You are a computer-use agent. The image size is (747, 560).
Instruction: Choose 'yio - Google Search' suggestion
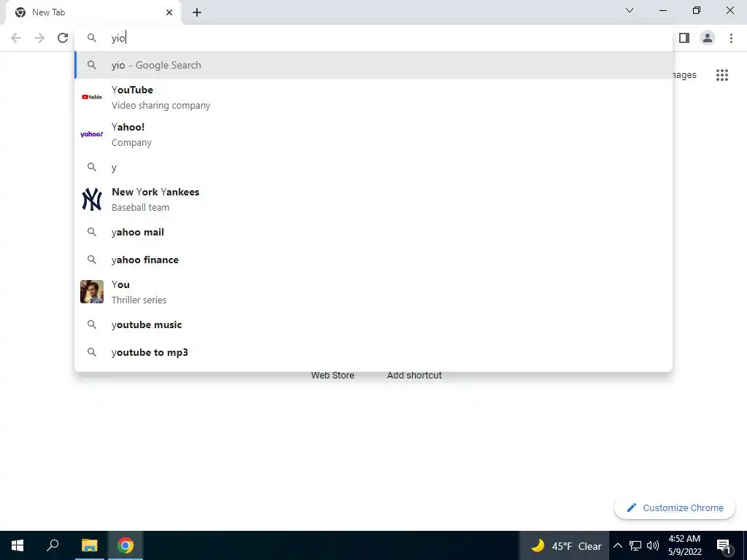pos(373,65)
